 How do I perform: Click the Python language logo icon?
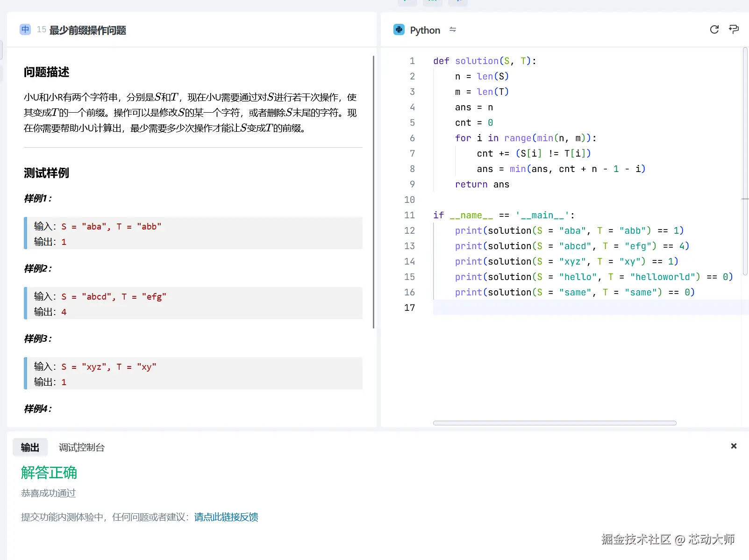(x=399, y=29)
